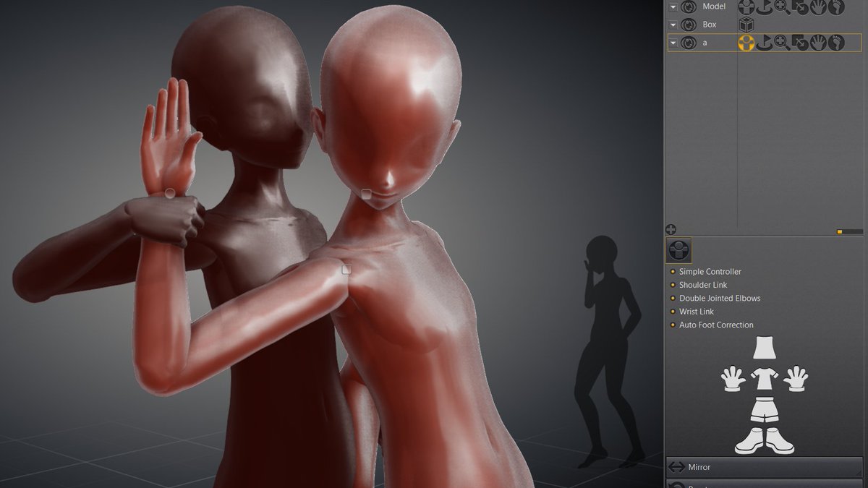
Task: Click the Mirror button
Action: click(765, 467)
